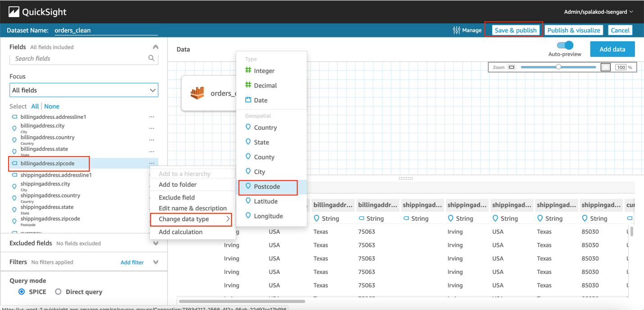The image size is (644, 310).
Task: Open options for billingaddress.zipcode field
Action: (x=152, y=163)
